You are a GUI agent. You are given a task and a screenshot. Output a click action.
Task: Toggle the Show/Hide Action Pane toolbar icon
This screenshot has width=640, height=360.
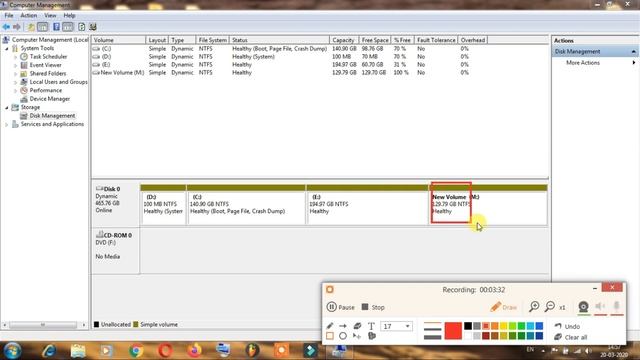click(x=68, y=27)
